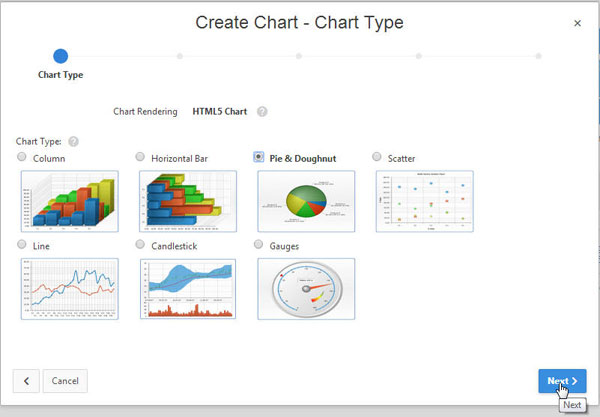Click the Scatter chart preview thumbnail
The width and height of the screenshot is (600, 417).
(x=424, y=201)
